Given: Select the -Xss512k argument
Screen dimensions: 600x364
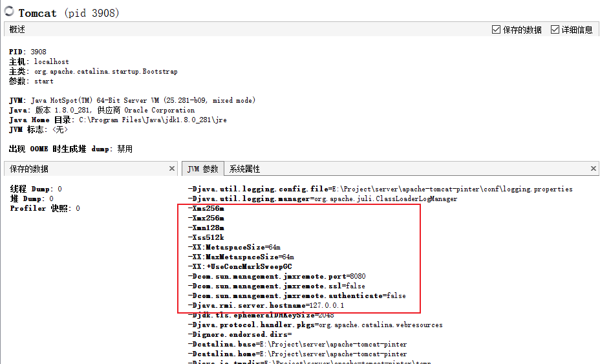Looking at the screenshot, I should [206, 237].
